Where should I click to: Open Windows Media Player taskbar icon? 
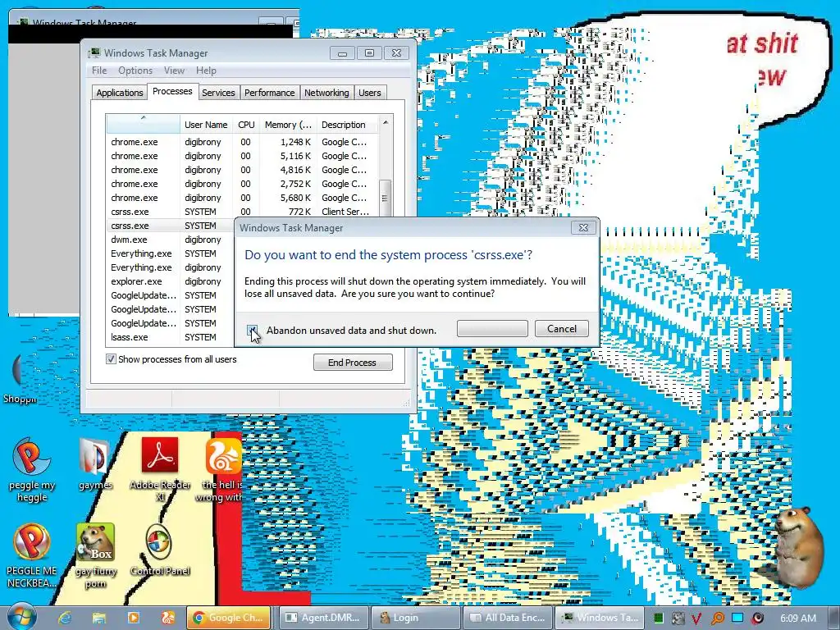click(133, 618)
